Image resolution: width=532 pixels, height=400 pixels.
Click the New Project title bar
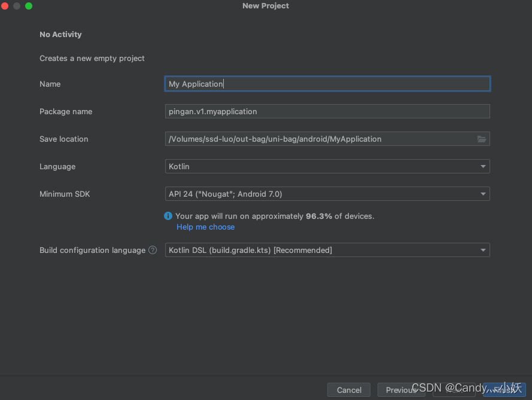(x=265, y=6)
